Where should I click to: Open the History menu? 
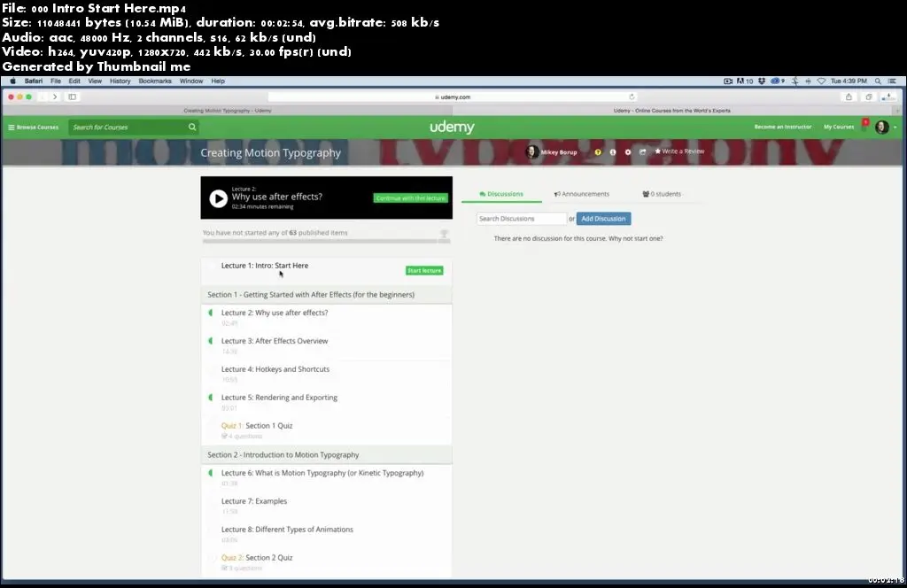(x=120, y=81)
